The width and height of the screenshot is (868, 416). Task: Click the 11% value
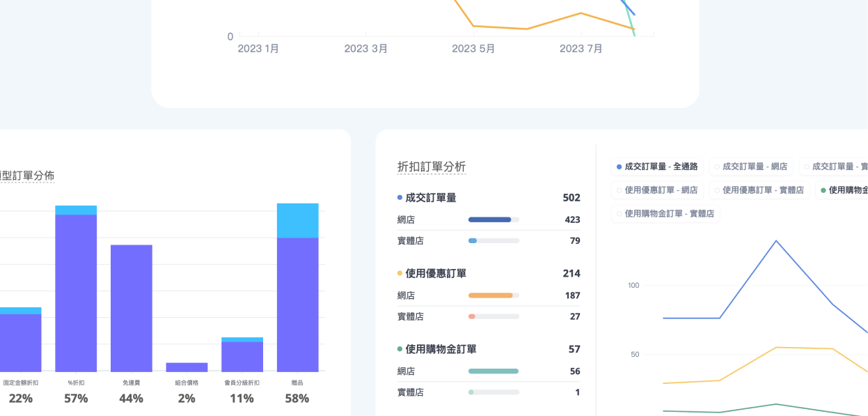click(x=242, y=399)
